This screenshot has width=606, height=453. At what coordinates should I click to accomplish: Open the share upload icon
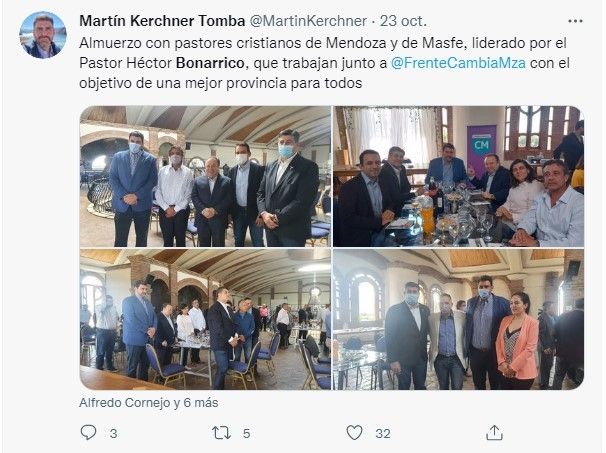pyautogui.click(x=494, y=433)
